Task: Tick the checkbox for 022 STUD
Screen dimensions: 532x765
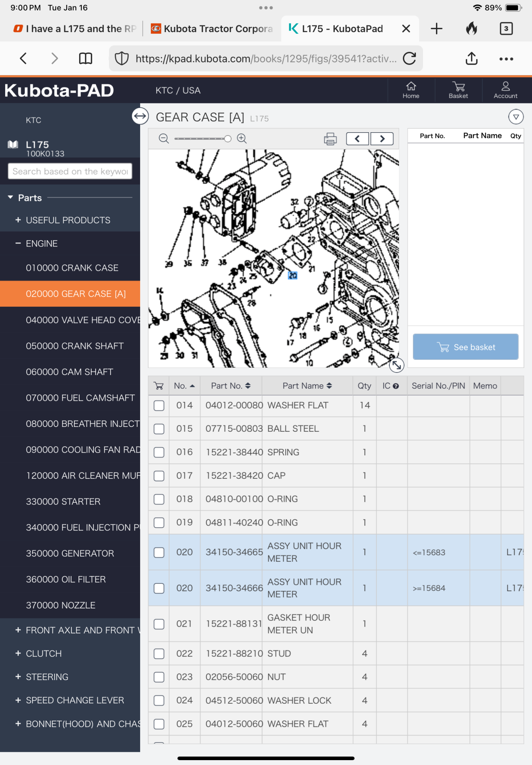Action: pos(159,654)
